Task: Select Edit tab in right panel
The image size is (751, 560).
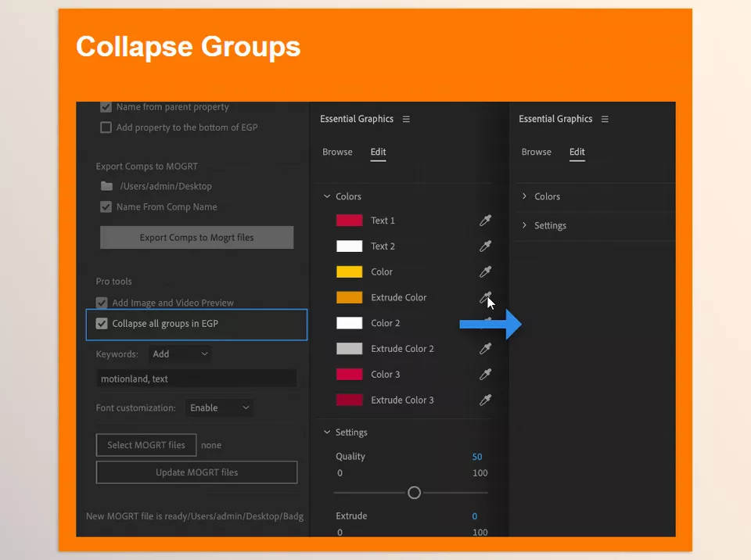Action: (577, 152)
